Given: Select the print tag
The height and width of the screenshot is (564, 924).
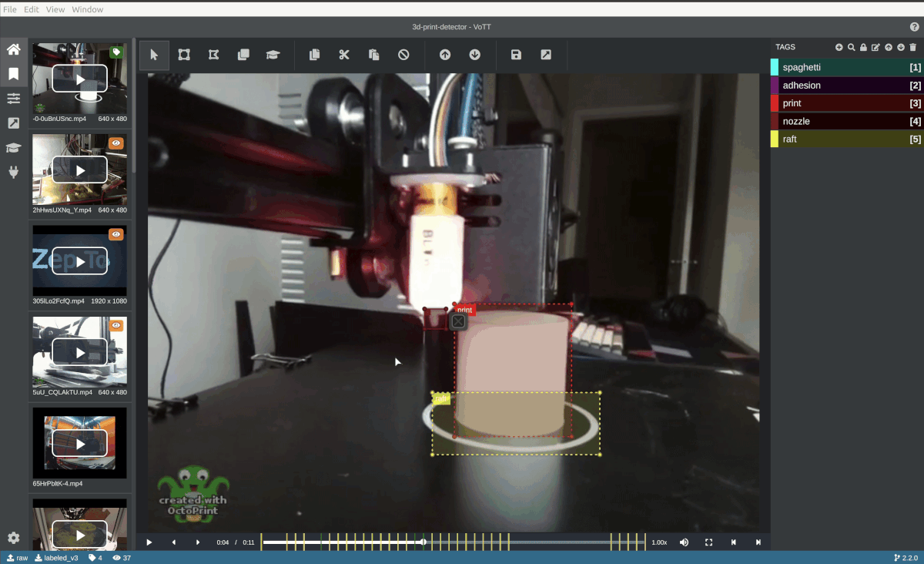Looking at the screenshot, I should [x=847, y=103].
